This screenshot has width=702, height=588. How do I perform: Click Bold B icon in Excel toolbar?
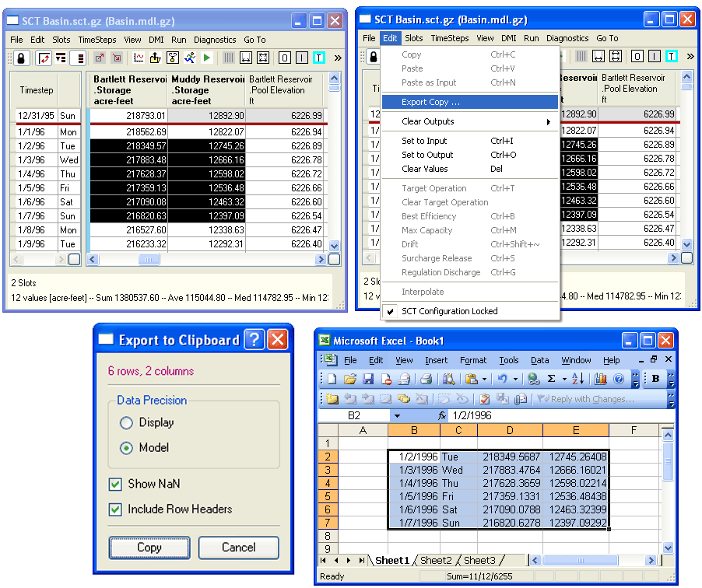pos(656,379)
